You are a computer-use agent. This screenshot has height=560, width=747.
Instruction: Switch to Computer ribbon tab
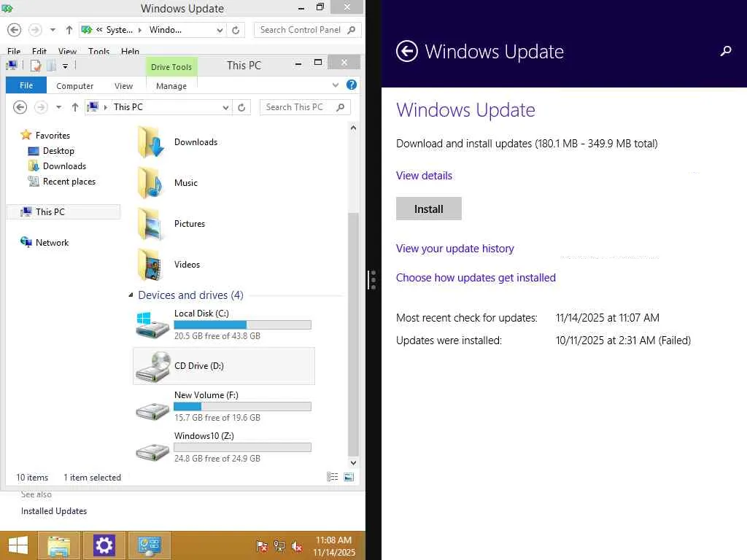point(75,86)
